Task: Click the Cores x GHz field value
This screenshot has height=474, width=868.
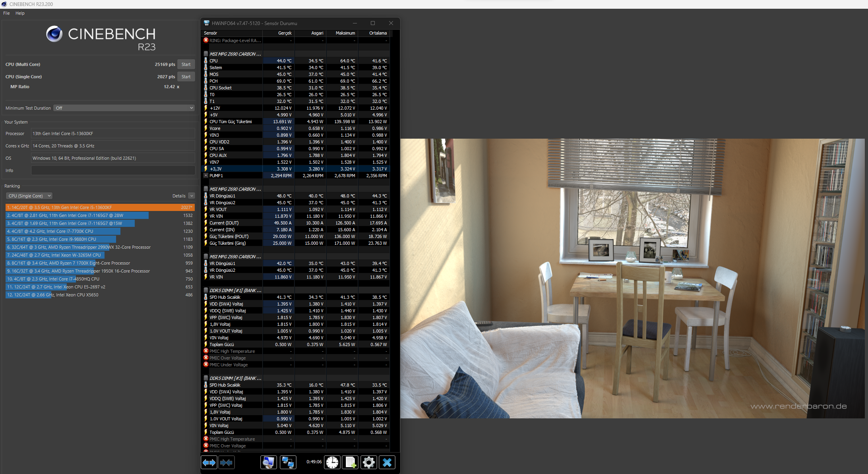Action: (x=113, y=146)
